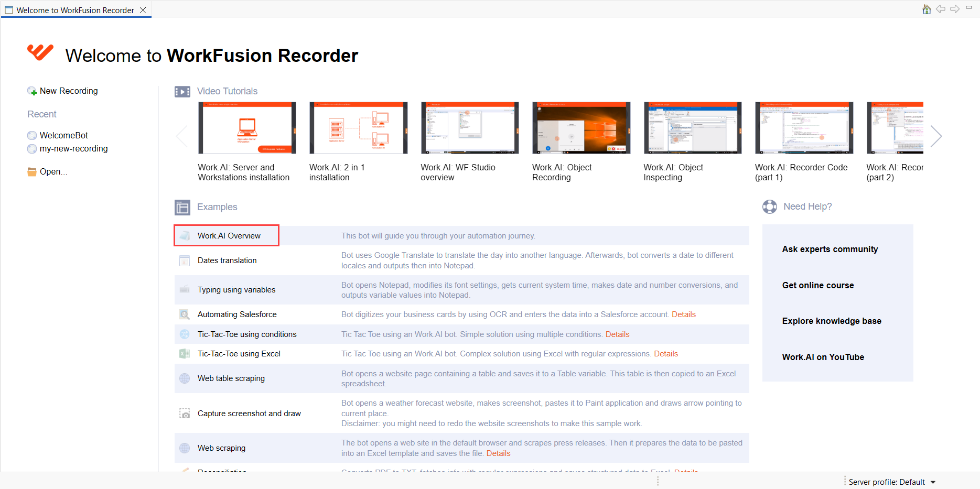980x489 pixels.
Task: Click the Tic-Tac-Toe using conditions icon
Action: coord(185,334)
